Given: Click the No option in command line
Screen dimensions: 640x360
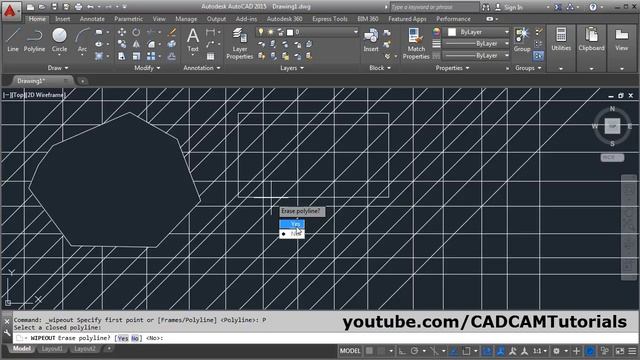Looking at the screenshot, I should pos(135,338).
